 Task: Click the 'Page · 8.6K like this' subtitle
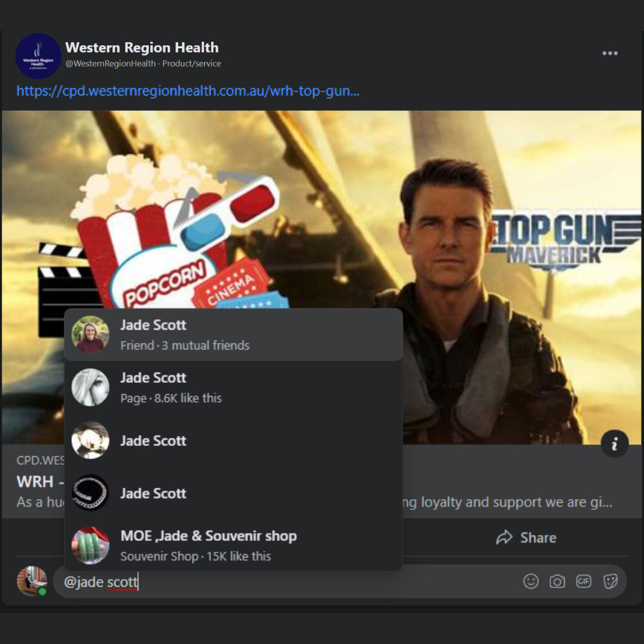171,398
